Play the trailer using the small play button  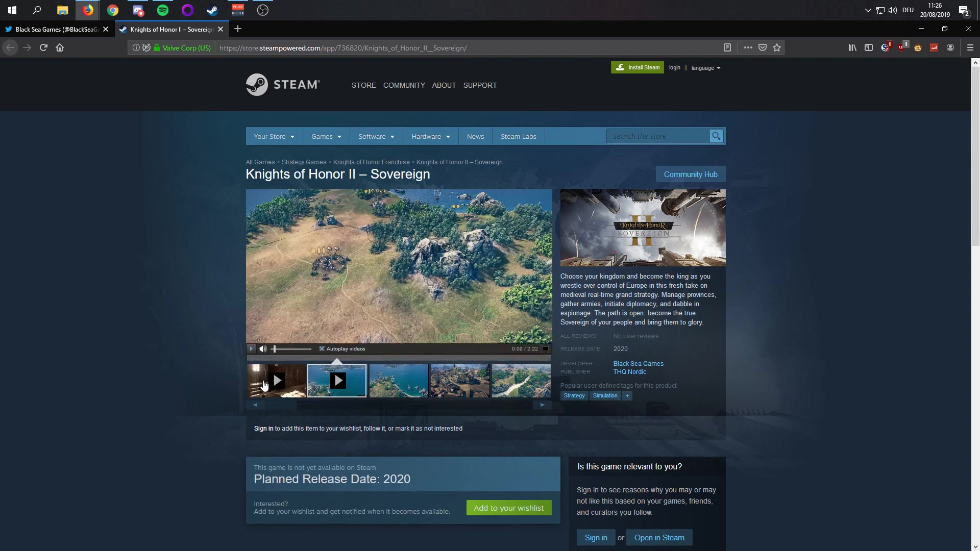coord(251,349)
